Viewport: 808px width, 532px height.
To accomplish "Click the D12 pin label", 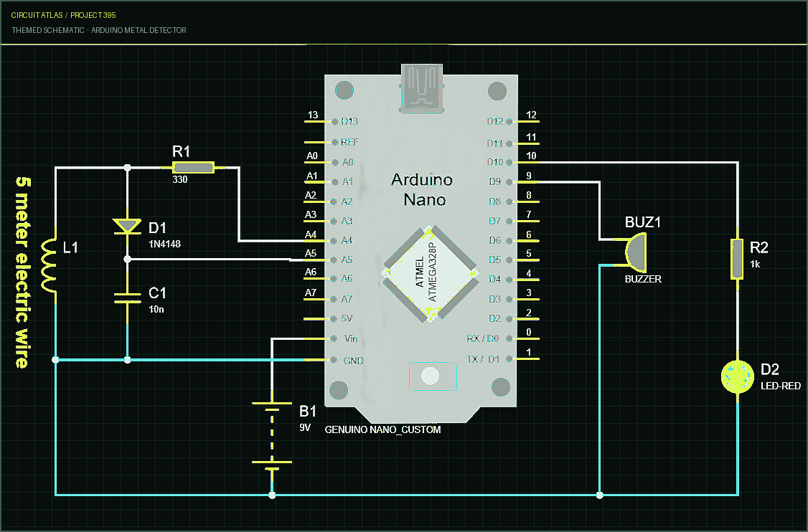I will click(x=494, y=122).
